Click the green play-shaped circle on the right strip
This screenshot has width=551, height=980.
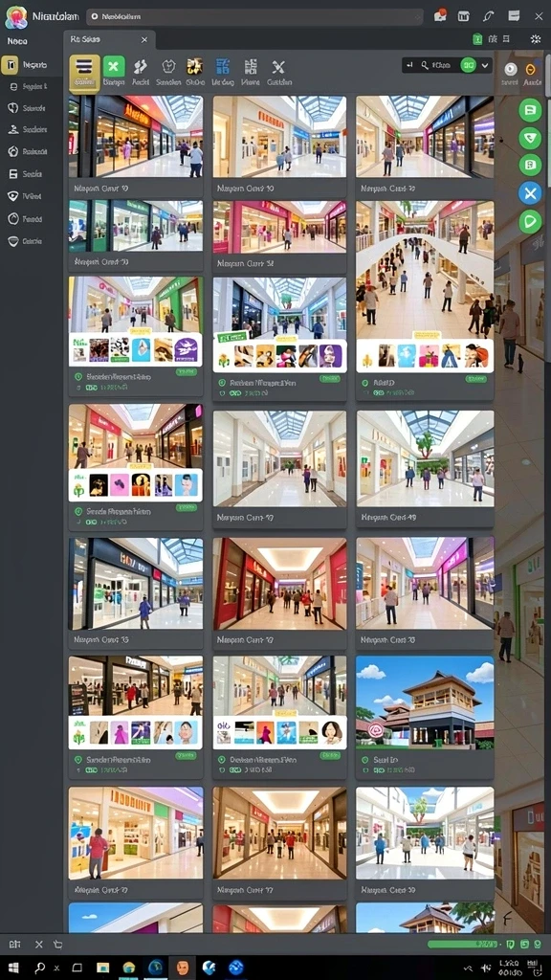click(530, 221)
